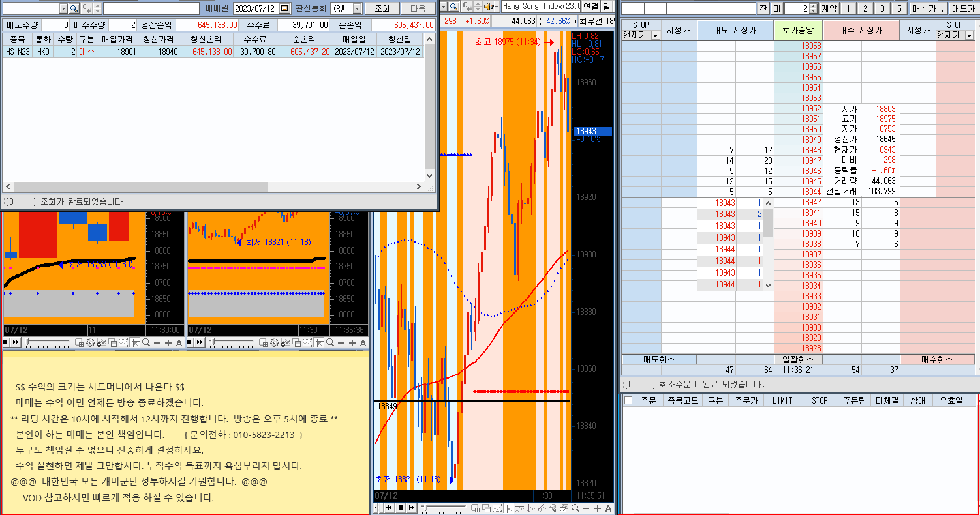This screenshot has width=980, height=515.
Task: Open the symbol dropdown left of the chart search icon
Action: [444, 7]
